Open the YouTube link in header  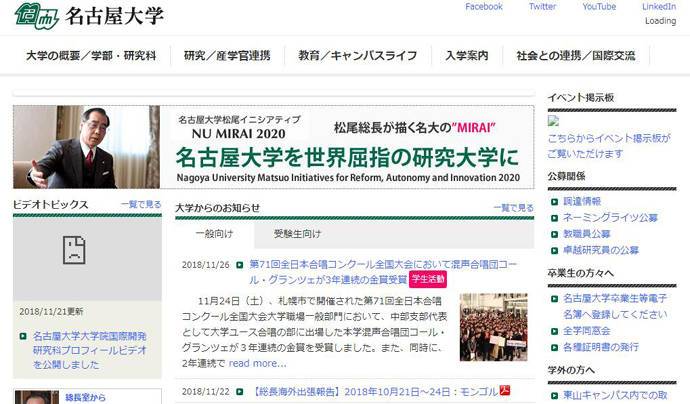(599, 7)
